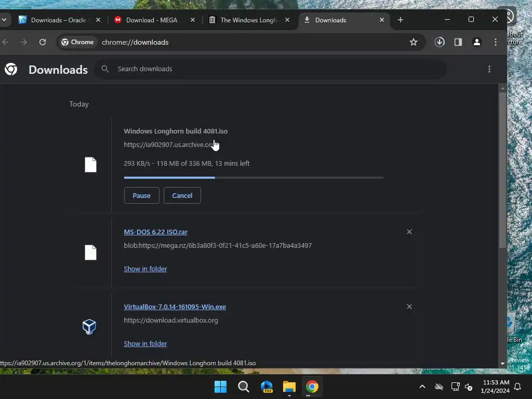
Task: Show MS-DOS 6.22 ISO.rar in folder
Action: 145,269
